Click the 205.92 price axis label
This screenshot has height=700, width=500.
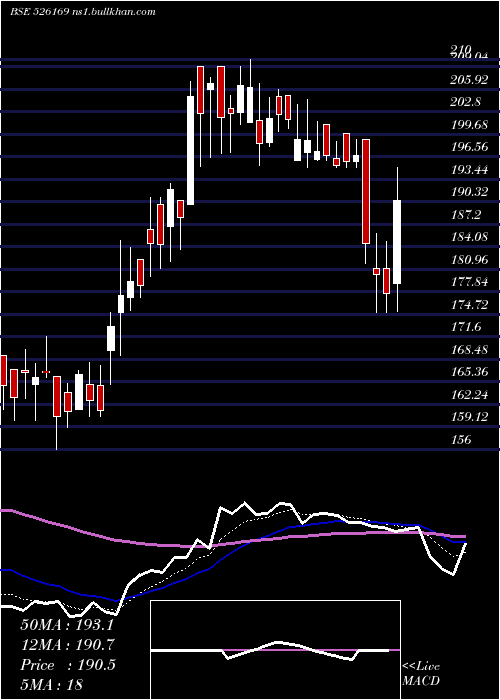469,80
